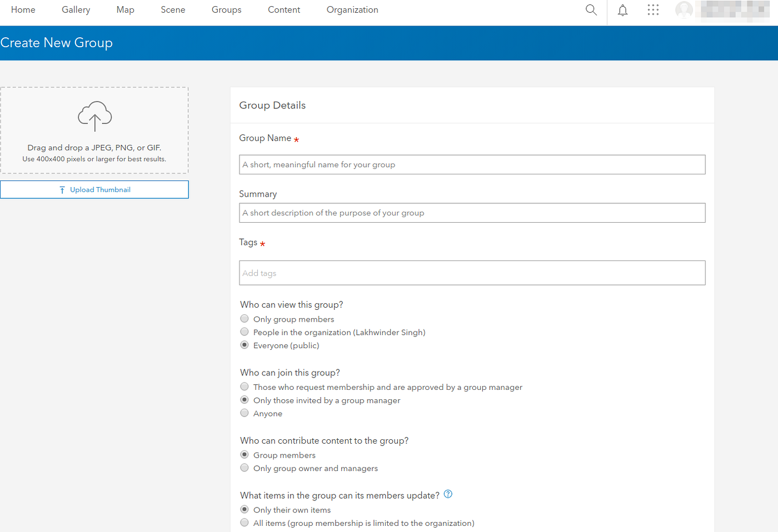The image size is (778, 532).
Task: Click the Summary description field
Action: coord(472,213)
